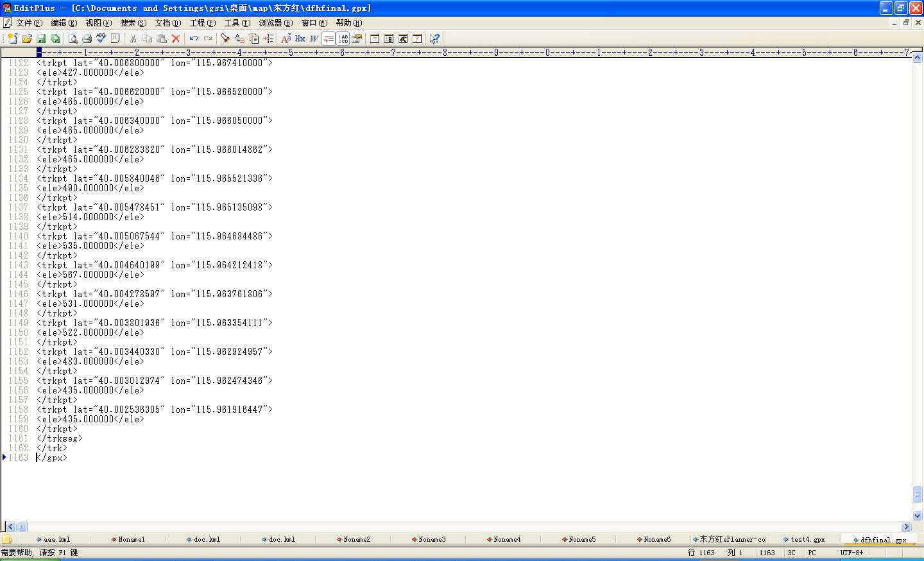The image size is (924, 561).
Task: Click the vertical scrollbar thumb
Action: (x=918, y=494)
